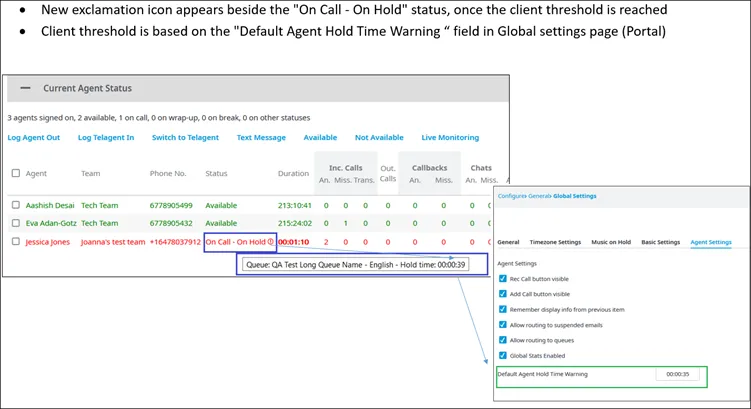Select the header Agent checkbox
The height and width of the screenshot is (409, 751).
[x=16, y=173]
